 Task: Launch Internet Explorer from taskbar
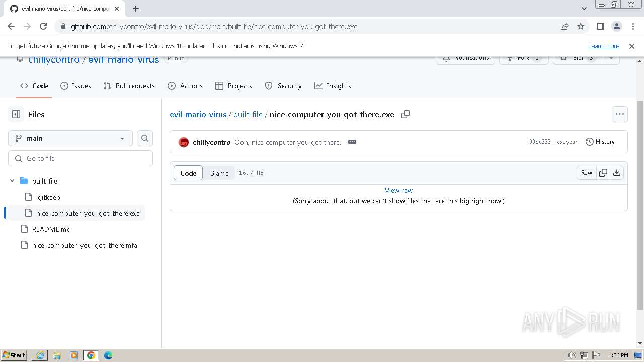click(x=40, y=355)
